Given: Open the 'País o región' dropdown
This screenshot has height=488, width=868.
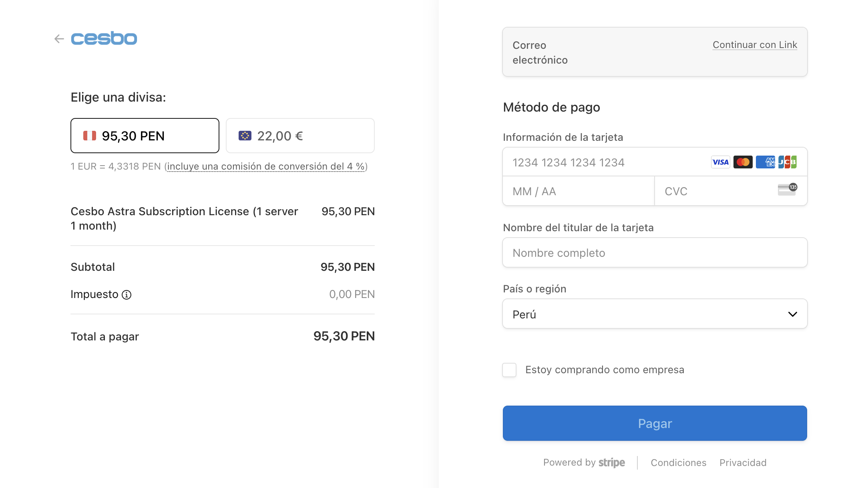Looking at the screenshot, I should click(x=655, y=314).
